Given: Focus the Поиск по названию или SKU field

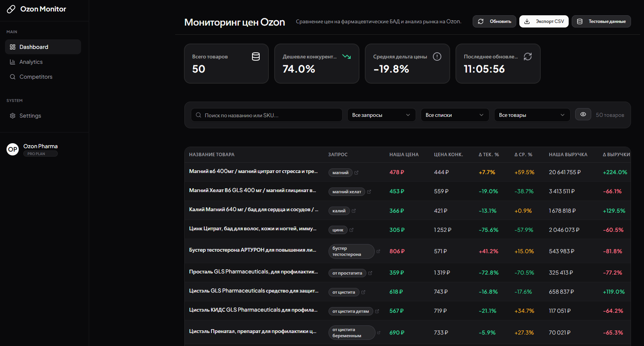Looking at the screenshot, I should coord(267,115).
